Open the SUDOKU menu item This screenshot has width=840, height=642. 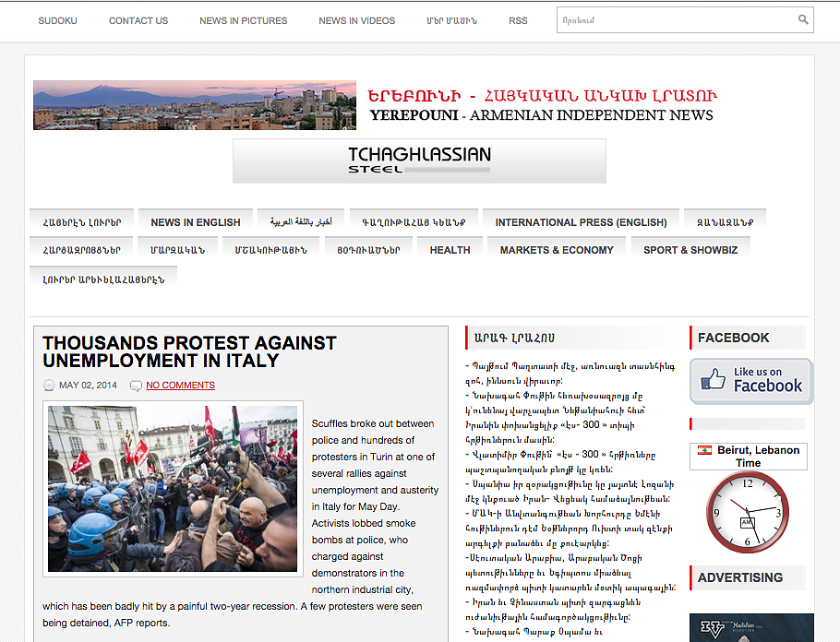(x=58, y=21)
